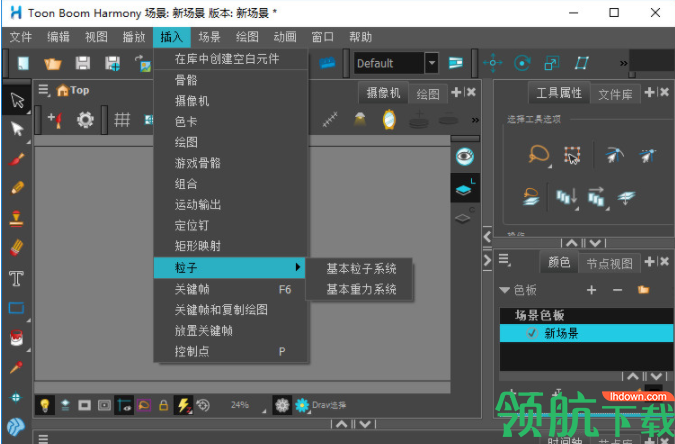675x444 pixels.
Task: Click the Skew tool in top toolbar
Action: pyautogui.click(x=582, y=63)
